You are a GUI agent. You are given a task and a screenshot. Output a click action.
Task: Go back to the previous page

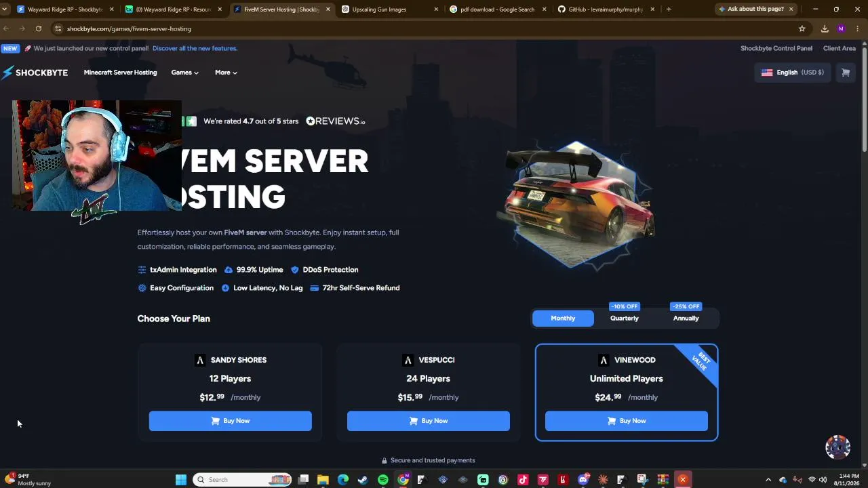click(x=6, y=28)
